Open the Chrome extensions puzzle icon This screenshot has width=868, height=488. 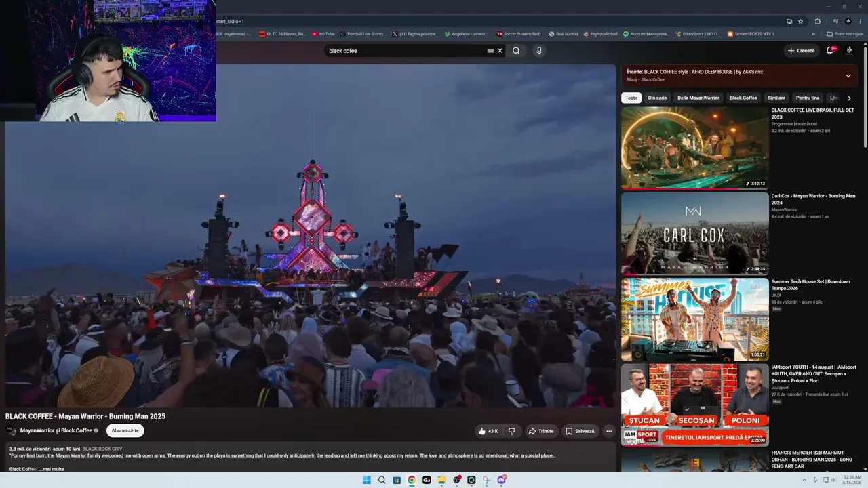coord(817,21)
